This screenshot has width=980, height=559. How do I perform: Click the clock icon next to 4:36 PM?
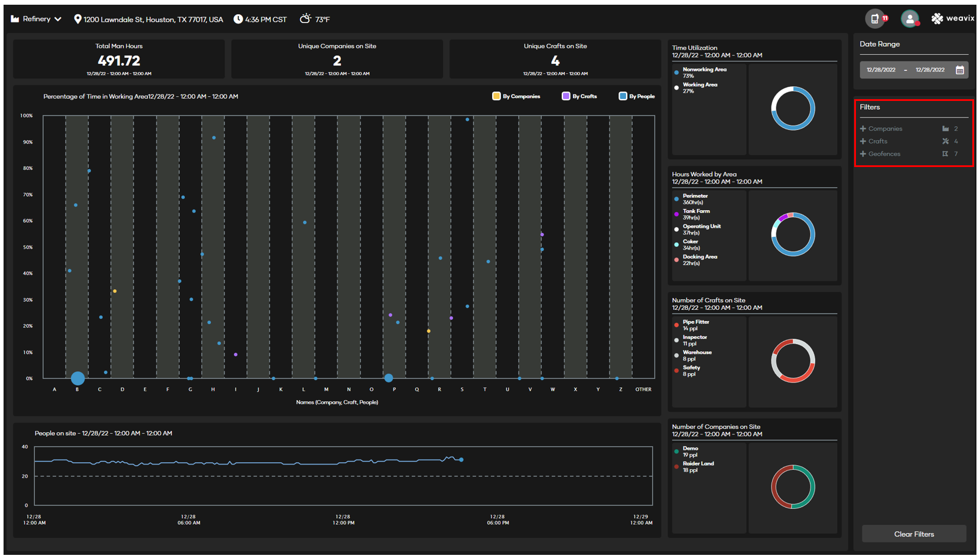[x=238, y=19]
